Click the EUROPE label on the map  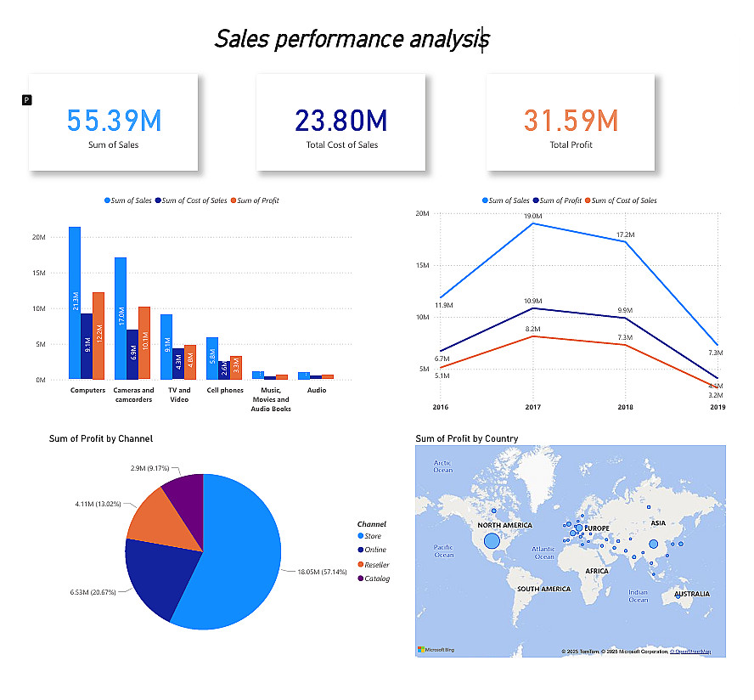coord(596,528)
